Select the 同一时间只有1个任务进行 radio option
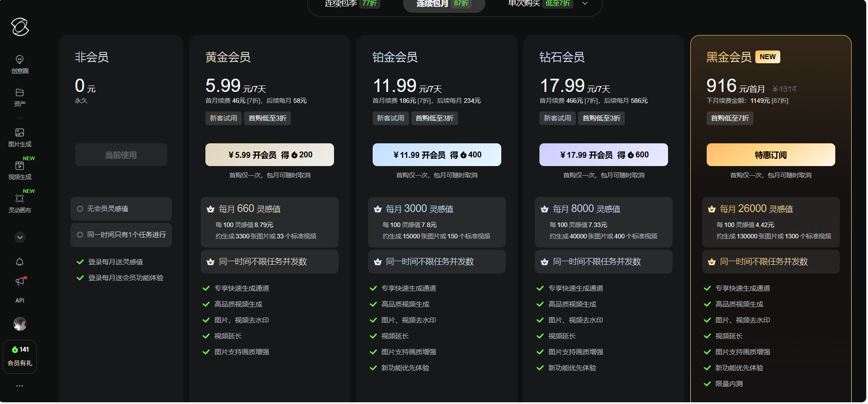Screen dimensions: 868x404 pos(80,235)
